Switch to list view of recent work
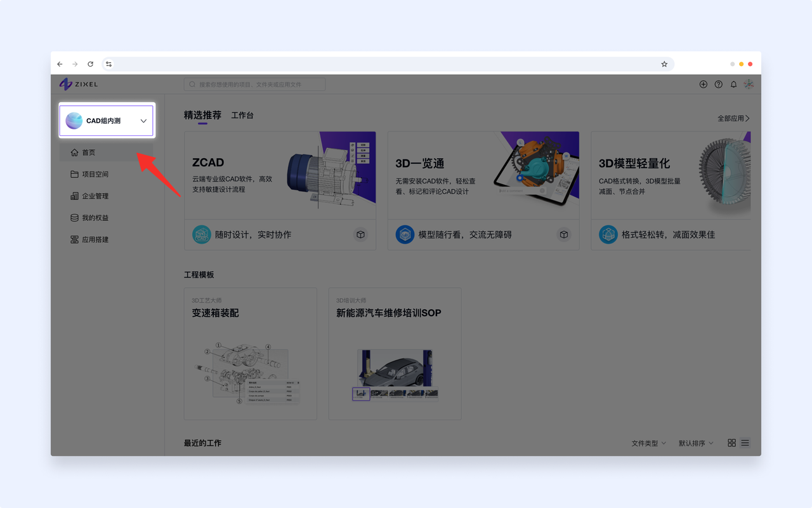The image size is (812, 508). tap(745, 443)
